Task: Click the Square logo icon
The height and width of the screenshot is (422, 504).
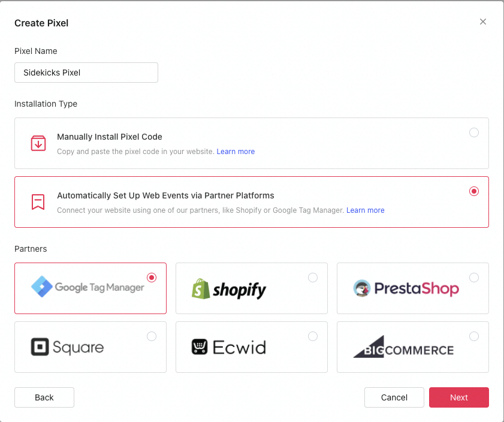Action: (40, 347)
